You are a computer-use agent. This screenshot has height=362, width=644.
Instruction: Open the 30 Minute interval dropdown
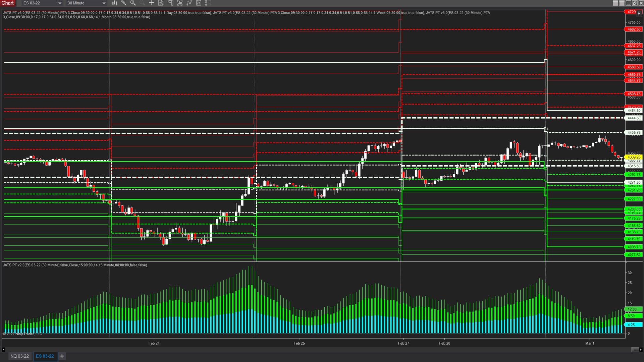[x=86, y=3]
